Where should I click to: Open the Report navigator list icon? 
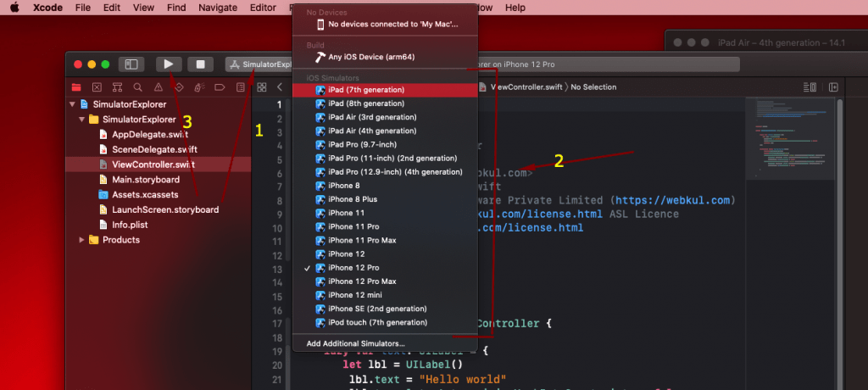point(240,87)
